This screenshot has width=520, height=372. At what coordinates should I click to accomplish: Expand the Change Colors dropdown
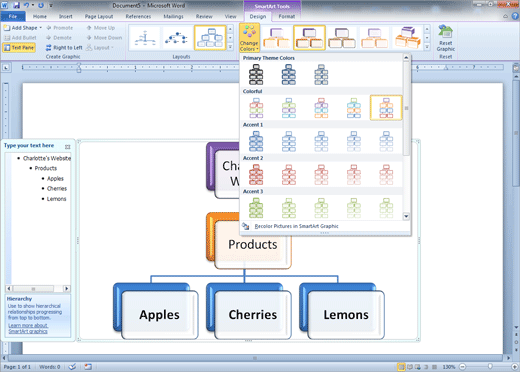click(x=249, y=38)
